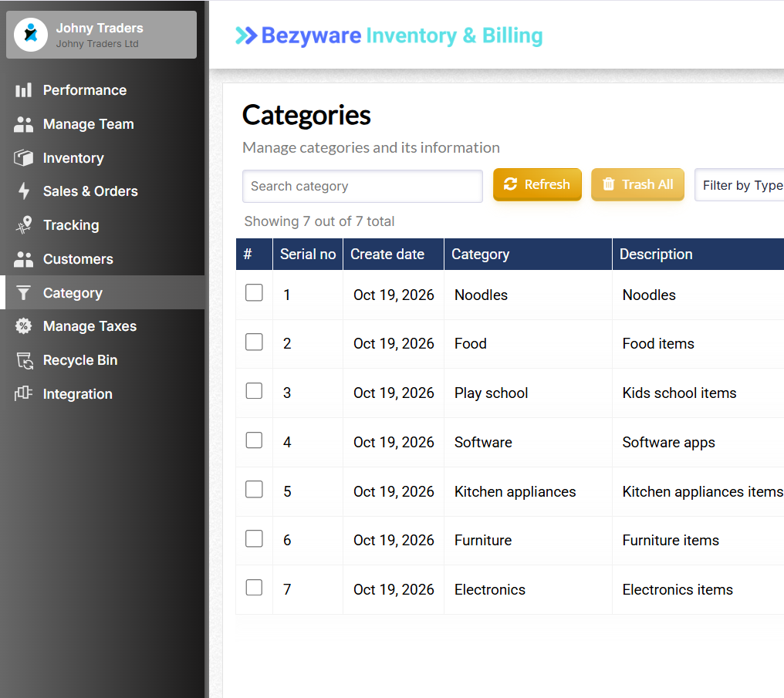This screenshot has height=698, width=784.
Task: Click the Sales & Orders lightning icon
Action: (x=23, y=191)
